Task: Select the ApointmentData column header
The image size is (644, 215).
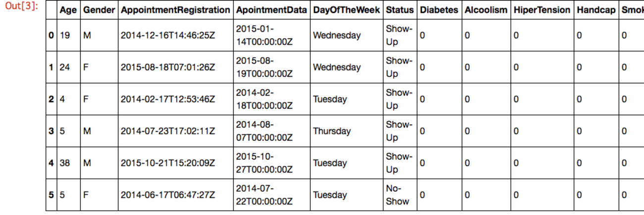Action: 271,10
